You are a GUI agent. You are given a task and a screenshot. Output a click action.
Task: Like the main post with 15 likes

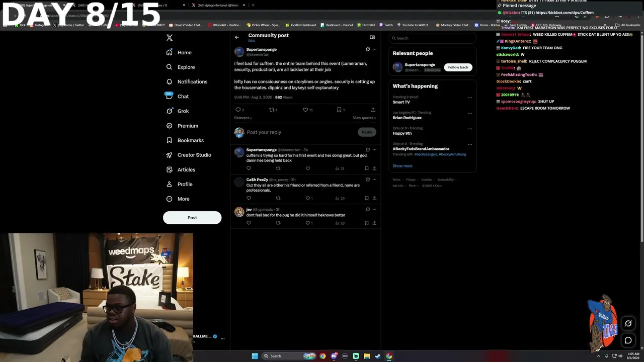305,110
